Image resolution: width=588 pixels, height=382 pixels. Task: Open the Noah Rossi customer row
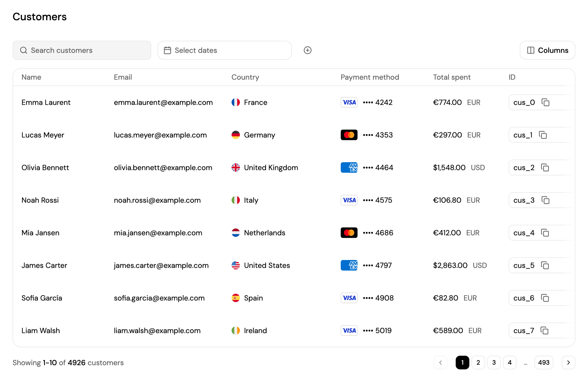click(294, 200)
